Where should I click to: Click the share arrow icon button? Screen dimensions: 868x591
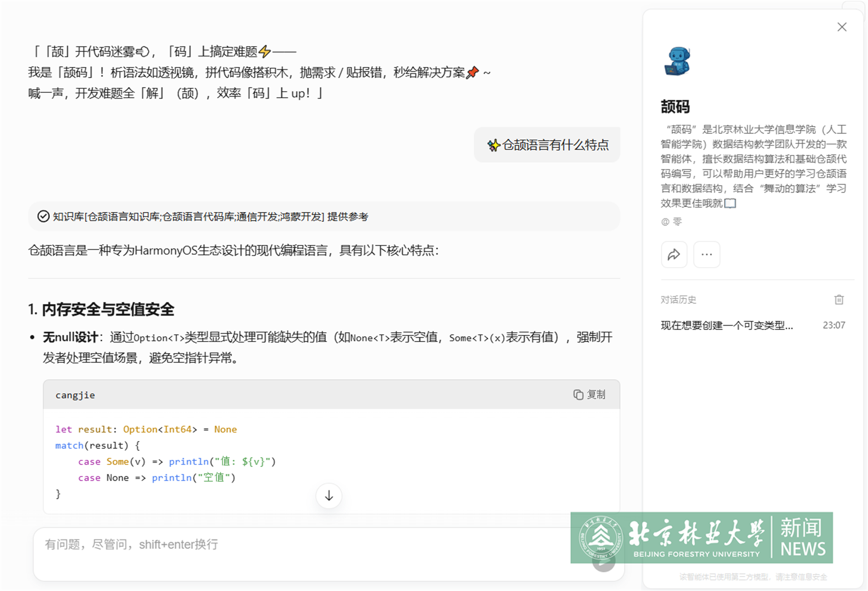click(674, 254)
